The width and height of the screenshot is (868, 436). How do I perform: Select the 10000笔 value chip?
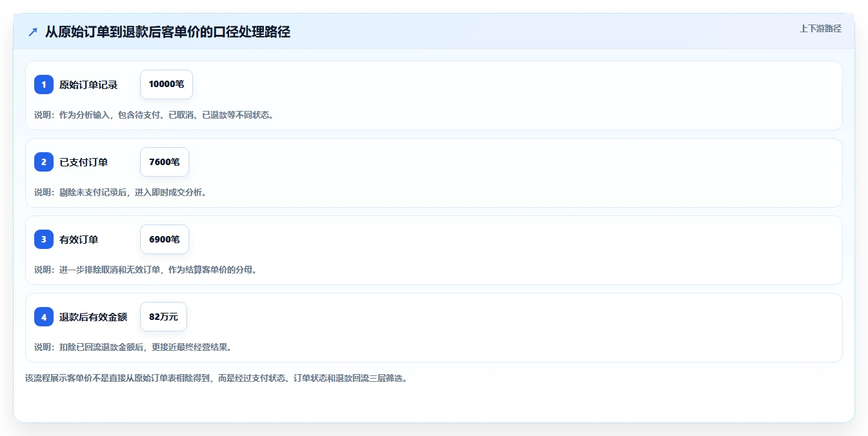tap(167, 84)
